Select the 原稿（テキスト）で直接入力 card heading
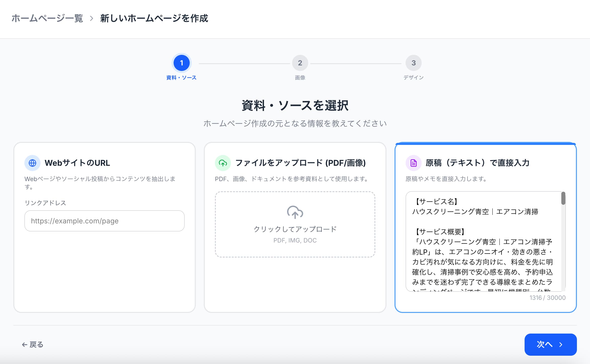The width and height of the screenshot is (590, 364). click(477, 163)
